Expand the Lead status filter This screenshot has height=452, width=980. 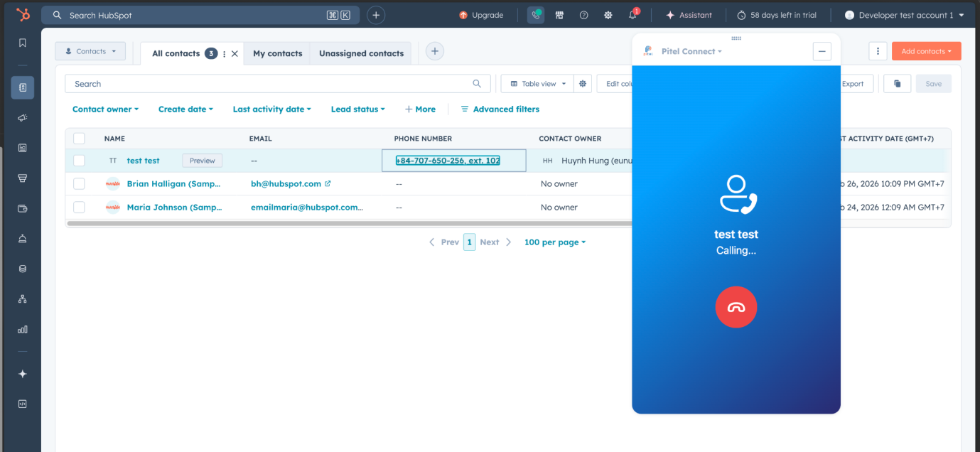pos(357,109)
